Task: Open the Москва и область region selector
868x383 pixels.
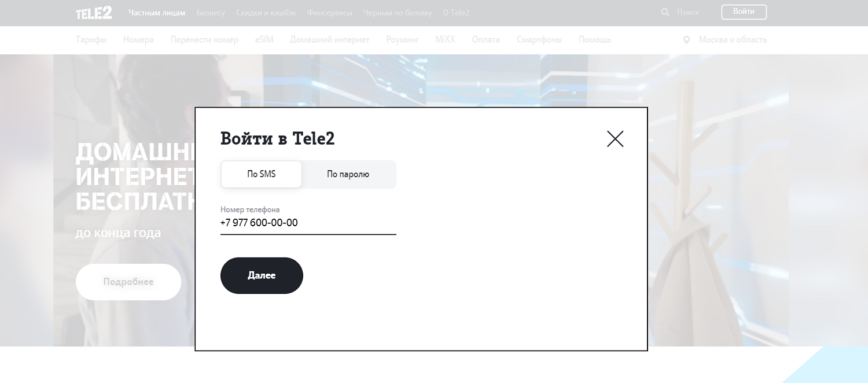Action: coord(732,40)
